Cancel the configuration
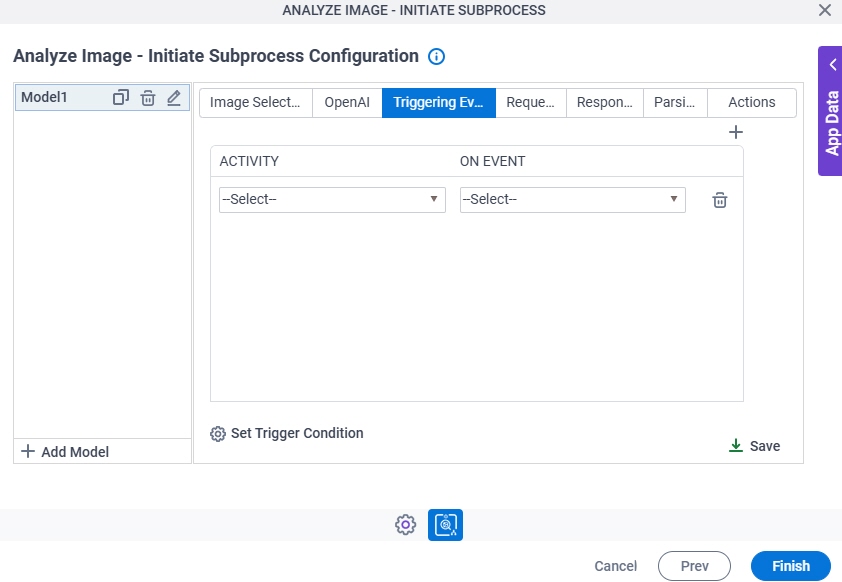 (615, 566)
